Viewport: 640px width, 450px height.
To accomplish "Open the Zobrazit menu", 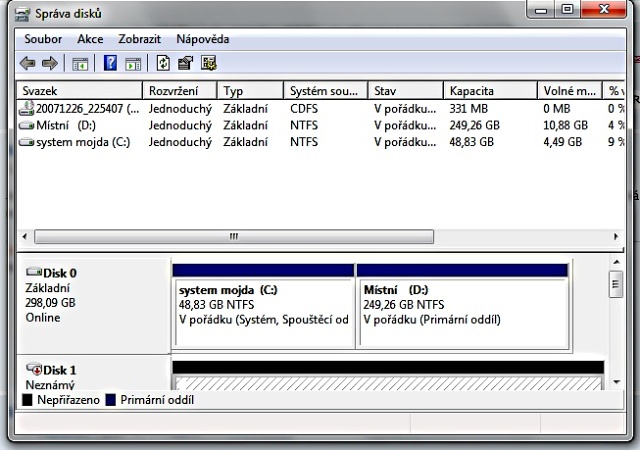I will pos(140,39).
